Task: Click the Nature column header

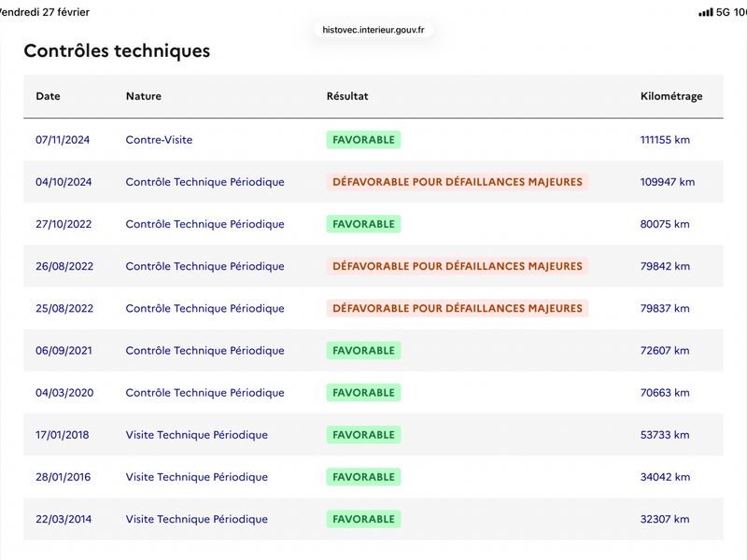Action: point(144,96)
